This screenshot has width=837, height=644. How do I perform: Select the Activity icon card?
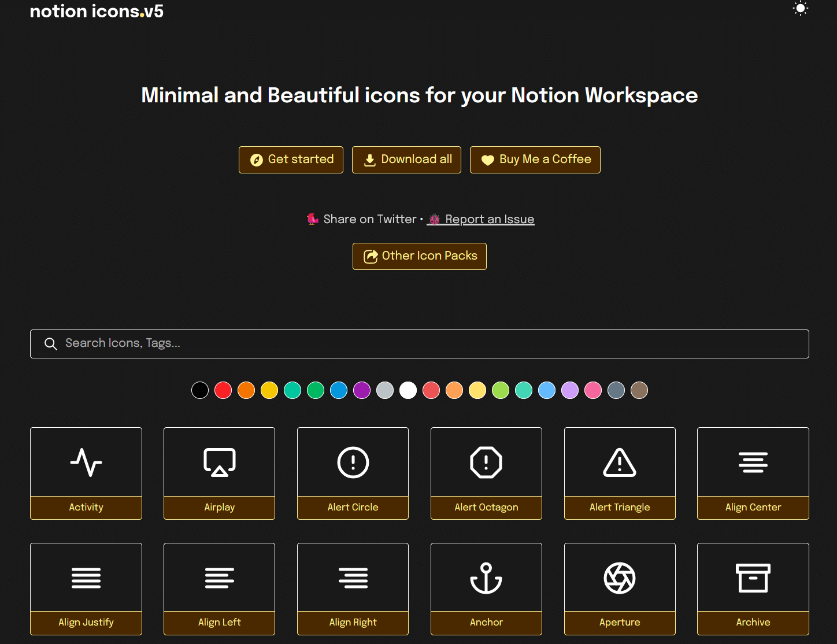coord(86,473)
